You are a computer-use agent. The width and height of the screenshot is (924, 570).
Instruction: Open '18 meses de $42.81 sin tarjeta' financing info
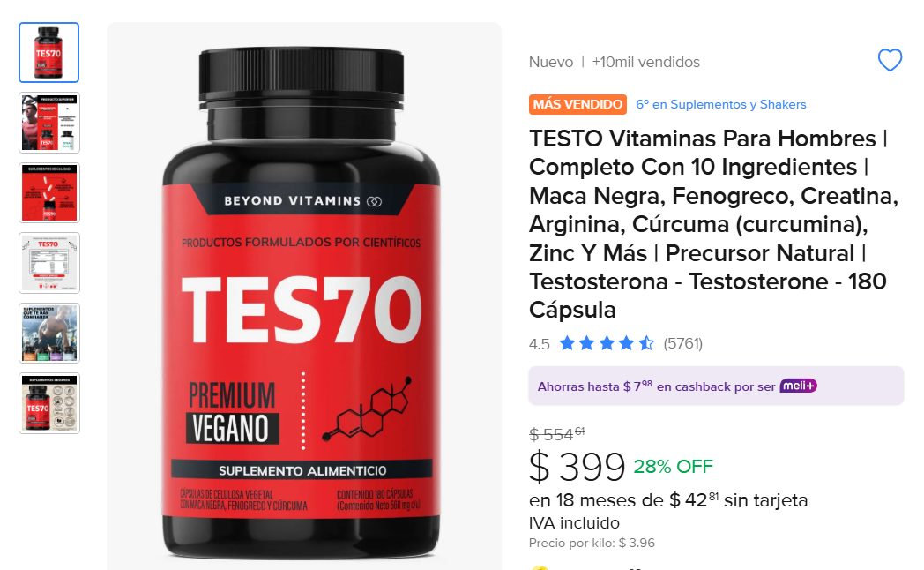(x=668, y=500)
